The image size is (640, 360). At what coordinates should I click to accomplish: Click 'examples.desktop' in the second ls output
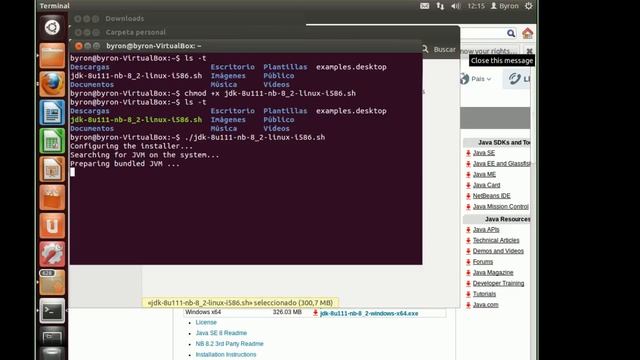pyautogui.click(x=351, y=111)
